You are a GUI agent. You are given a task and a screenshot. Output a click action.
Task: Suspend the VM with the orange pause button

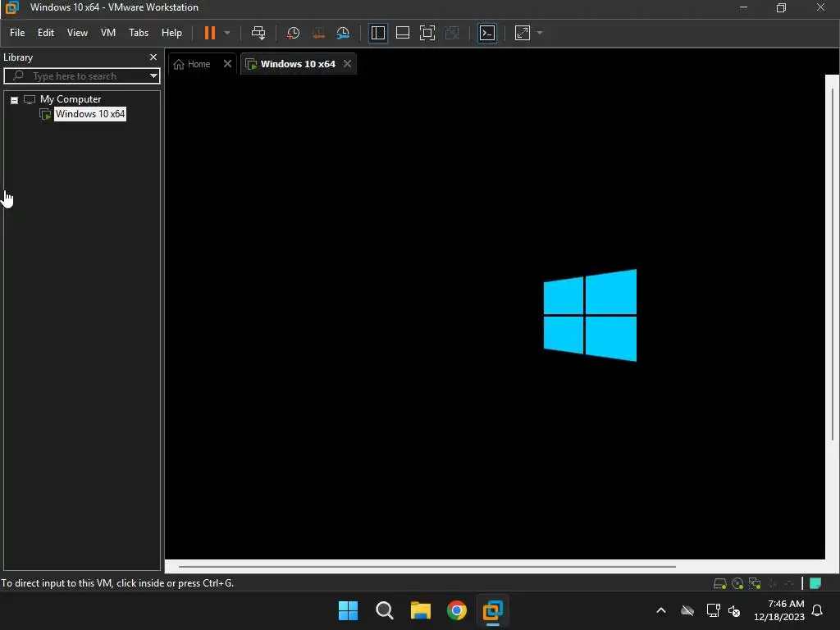tap(209, 33)
